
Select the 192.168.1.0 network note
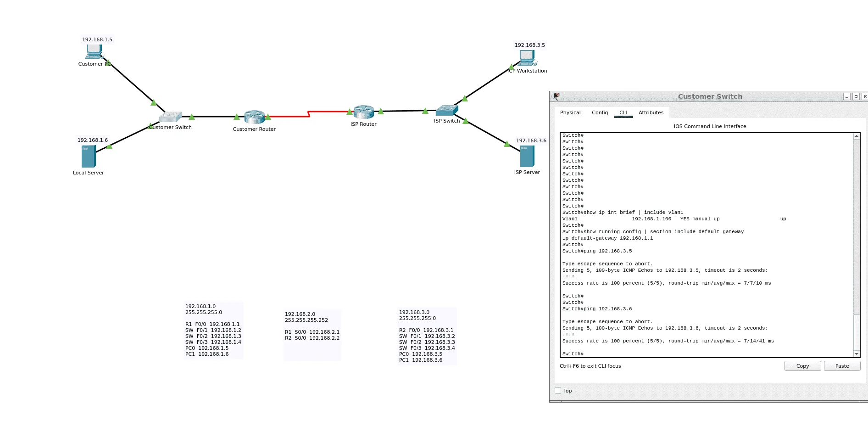[213, 330]
